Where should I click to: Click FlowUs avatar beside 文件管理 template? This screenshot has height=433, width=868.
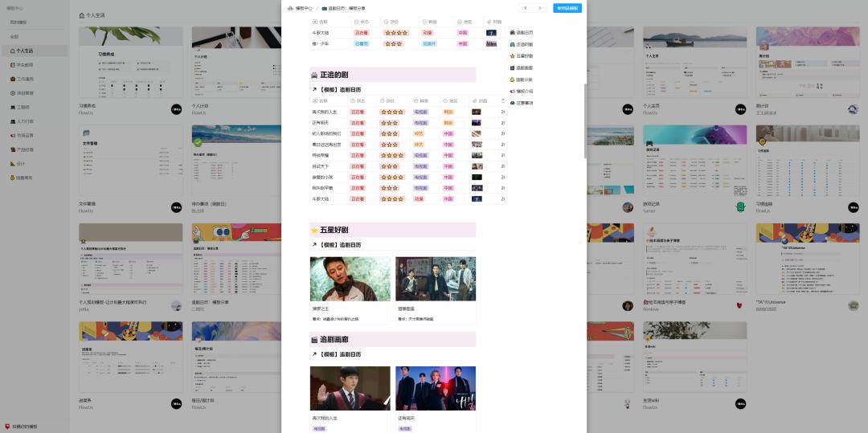[177, 207]
